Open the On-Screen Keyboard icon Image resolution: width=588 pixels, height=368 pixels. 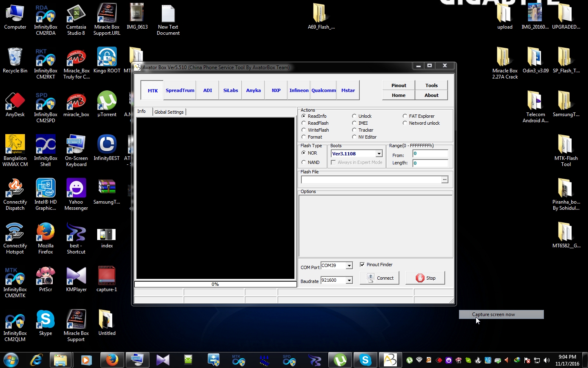pyautogui.click(x=76, y=150)
